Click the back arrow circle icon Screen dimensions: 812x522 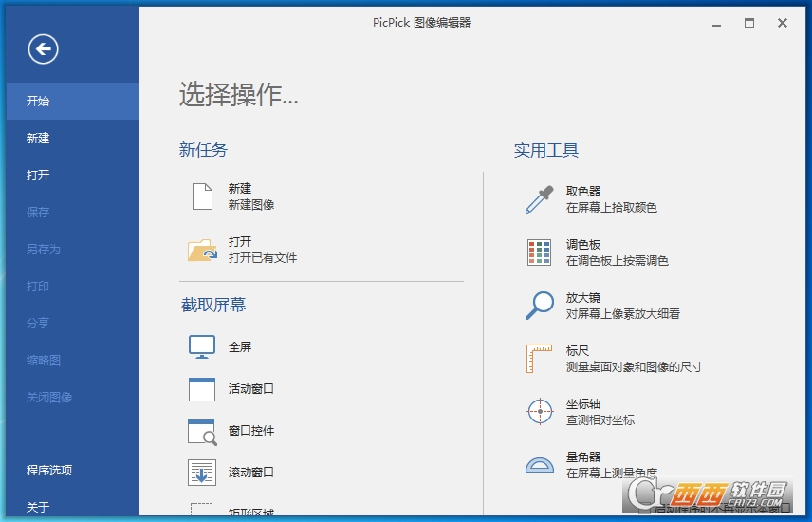(x=43, y=49)
